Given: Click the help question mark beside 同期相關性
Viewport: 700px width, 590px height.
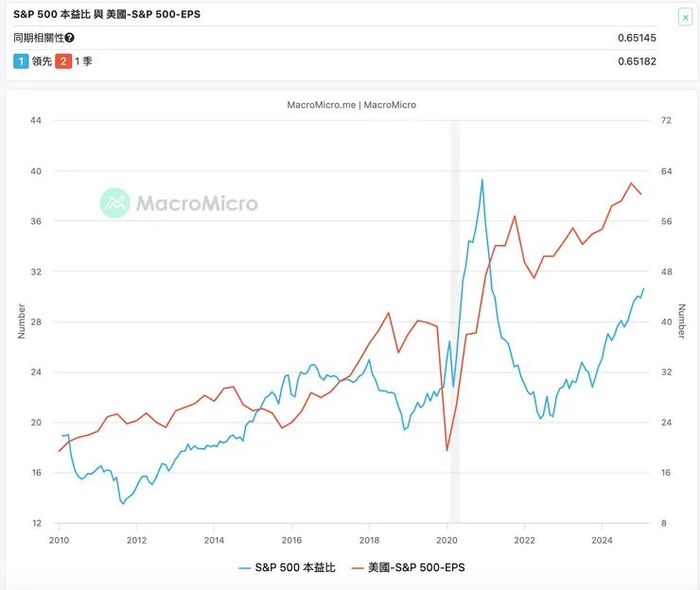Looking at the screenshot, I should pos(69,39).
